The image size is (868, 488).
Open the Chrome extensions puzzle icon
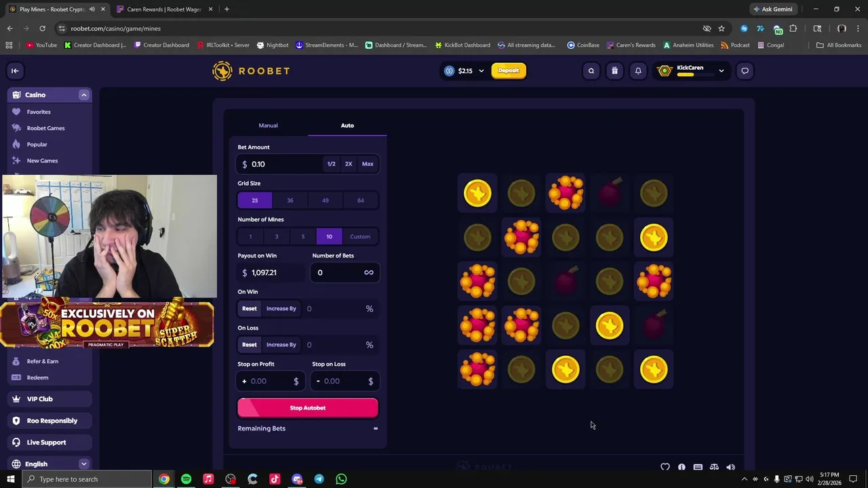pos(793,28)
